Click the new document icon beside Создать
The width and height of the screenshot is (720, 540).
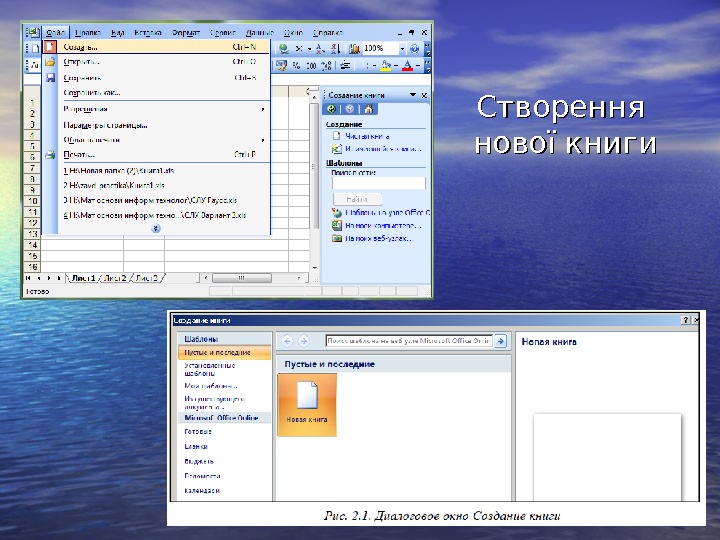50,47
